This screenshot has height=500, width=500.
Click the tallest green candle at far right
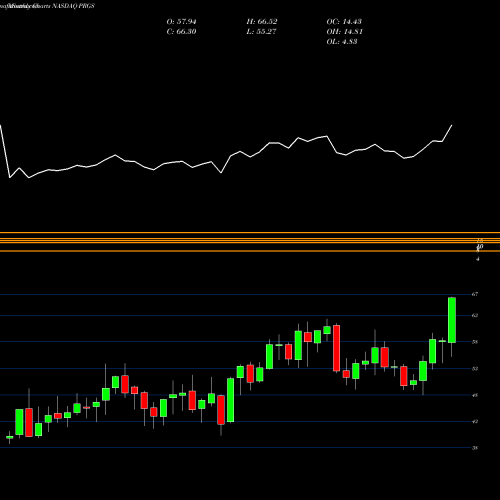[452, 320]
